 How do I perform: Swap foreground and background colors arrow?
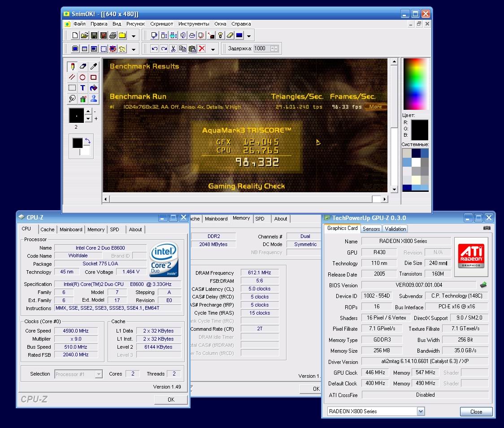click(87, 141)
